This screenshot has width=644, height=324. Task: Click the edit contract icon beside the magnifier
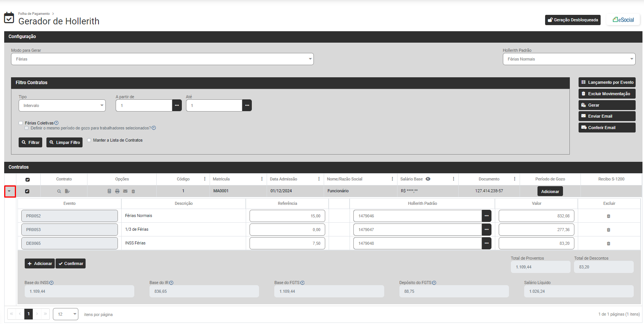pyautogui.click(x=67, y=191)
